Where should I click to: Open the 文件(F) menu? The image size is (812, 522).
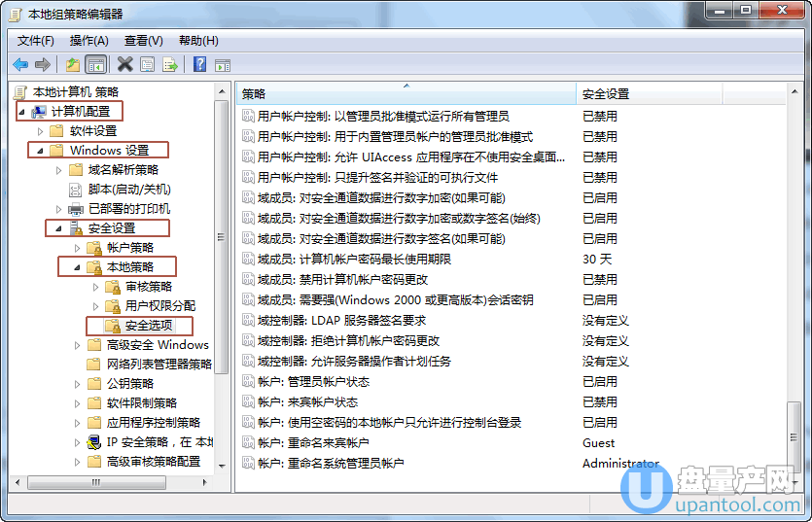point(36,41)
